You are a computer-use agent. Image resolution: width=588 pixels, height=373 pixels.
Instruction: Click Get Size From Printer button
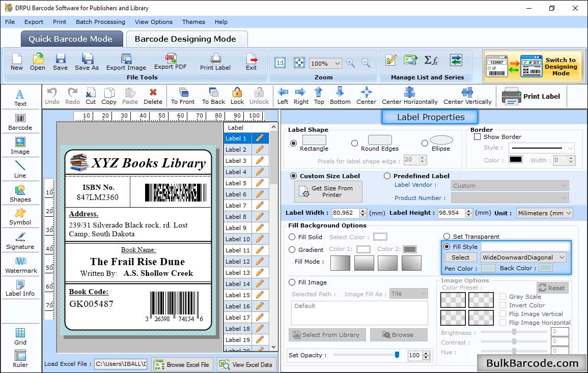[328, 191]
